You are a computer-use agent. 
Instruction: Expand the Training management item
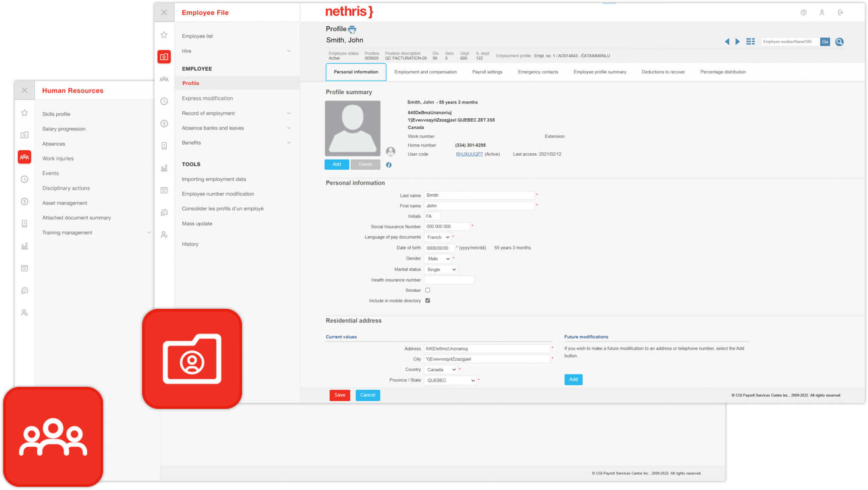coord(149,232)
